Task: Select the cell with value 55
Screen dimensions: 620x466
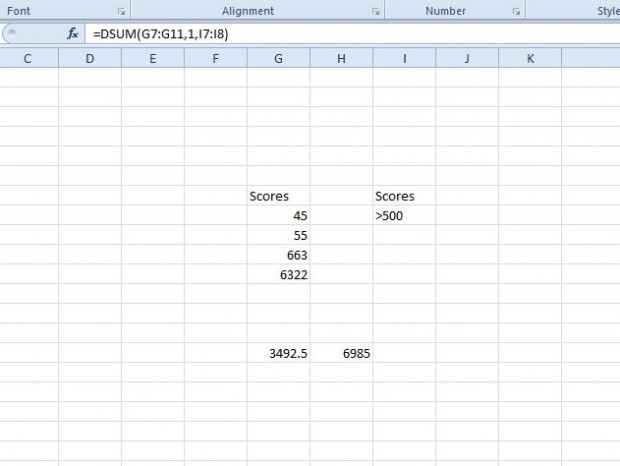Action: 278,235
